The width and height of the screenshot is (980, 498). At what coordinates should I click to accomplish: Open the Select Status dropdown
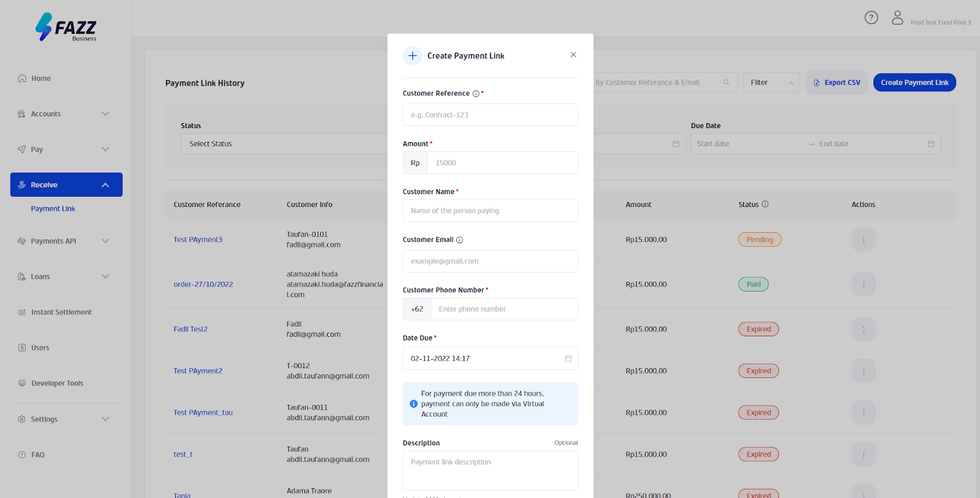tap(284, 144)
